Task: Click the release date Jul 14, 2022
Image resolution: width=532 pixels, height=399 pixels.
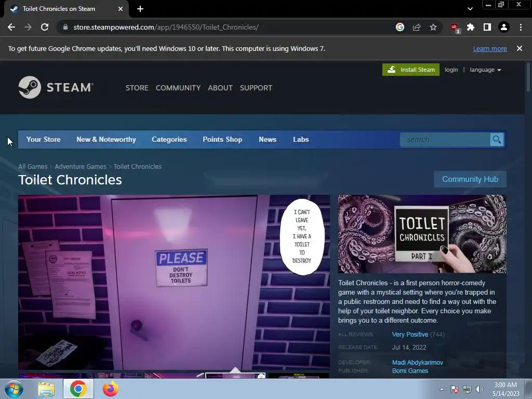Action: click(x=409, y=348)
